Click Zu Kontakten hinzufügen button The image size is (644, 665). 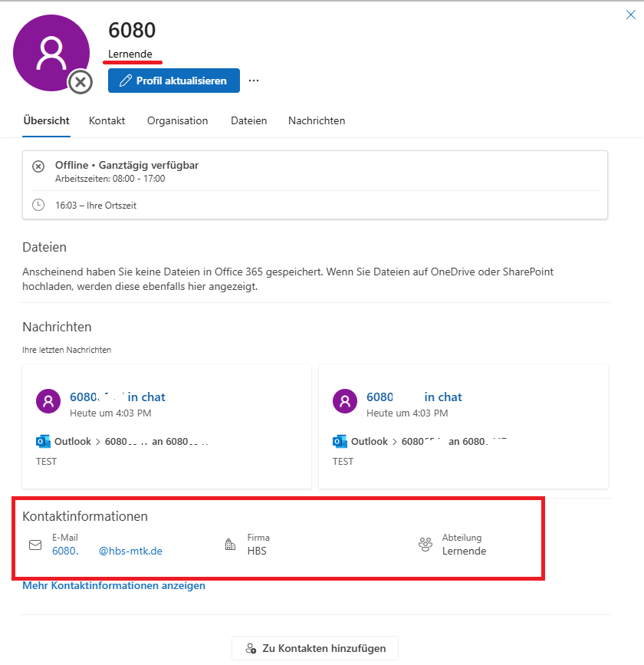click(x=314, y=648)
